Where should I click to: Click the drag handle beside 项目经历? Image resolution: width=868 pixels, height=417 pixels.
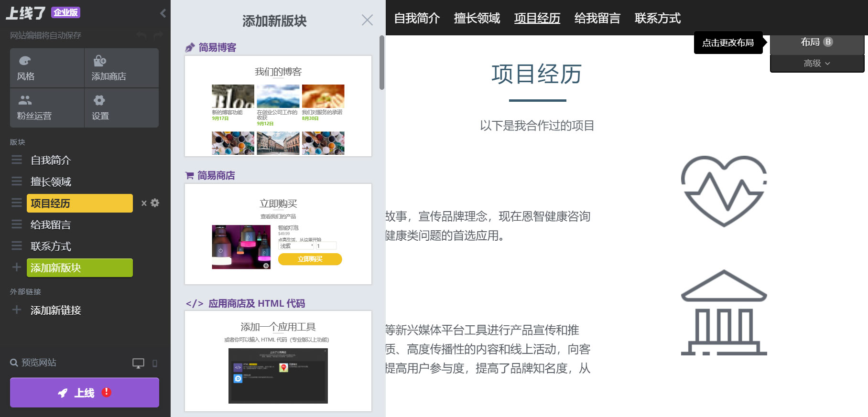17,203
